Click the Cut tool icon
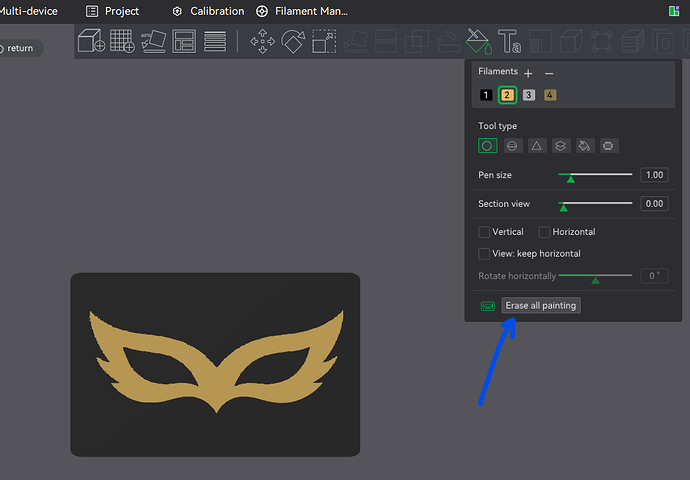The image size is (690, 480). pos(386,41)
